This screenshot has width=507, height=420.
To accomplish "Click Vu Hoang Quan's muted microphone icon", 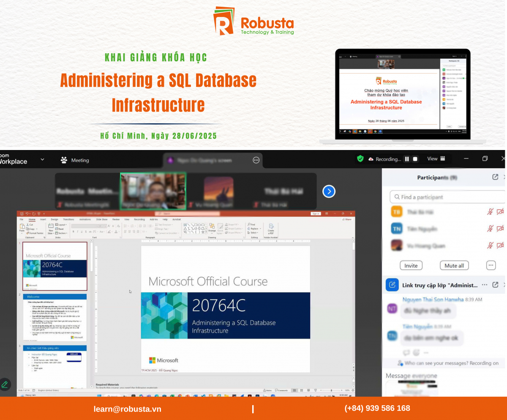I will click(490, 245).
